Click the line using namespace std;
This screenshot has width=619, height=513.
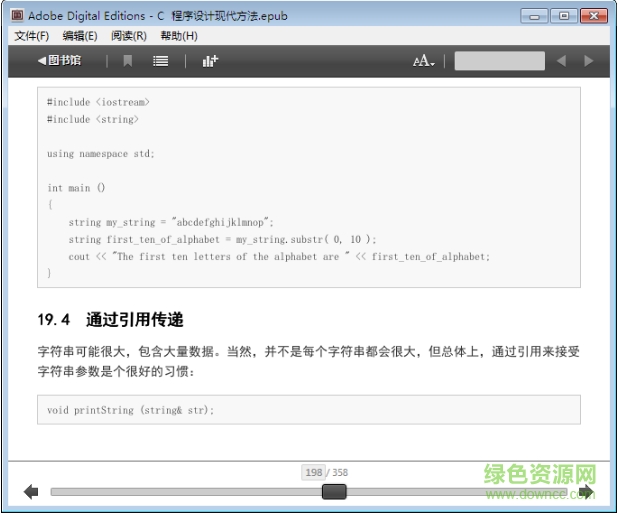point(101,154)
